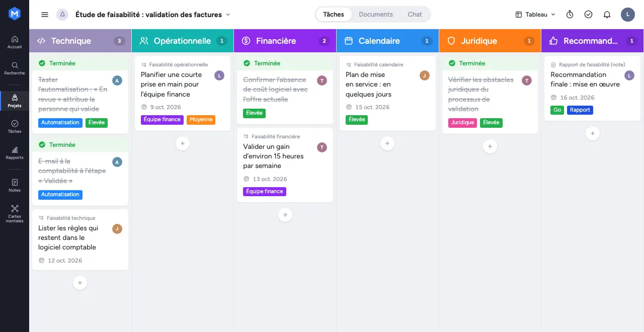644x332 pixels.
Task: Click the pink Juridique tag
Action: tap(462, 123)
